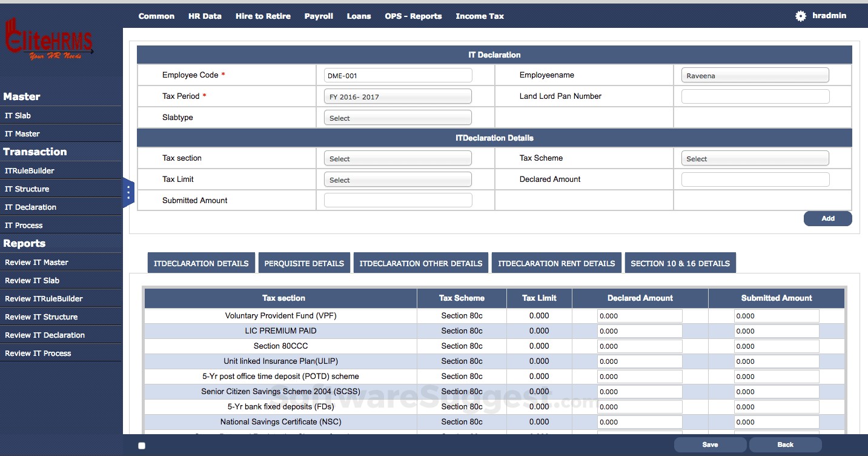This screenshot has width=868, height=456.
Task: Open Review IT Process from the sidebar
Action: [x=38, y=352]
